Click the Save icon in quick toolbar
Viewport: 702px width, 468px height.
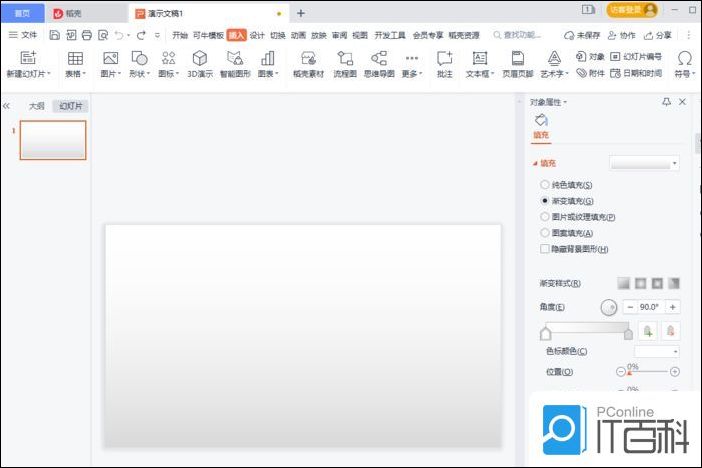[54, 35]
